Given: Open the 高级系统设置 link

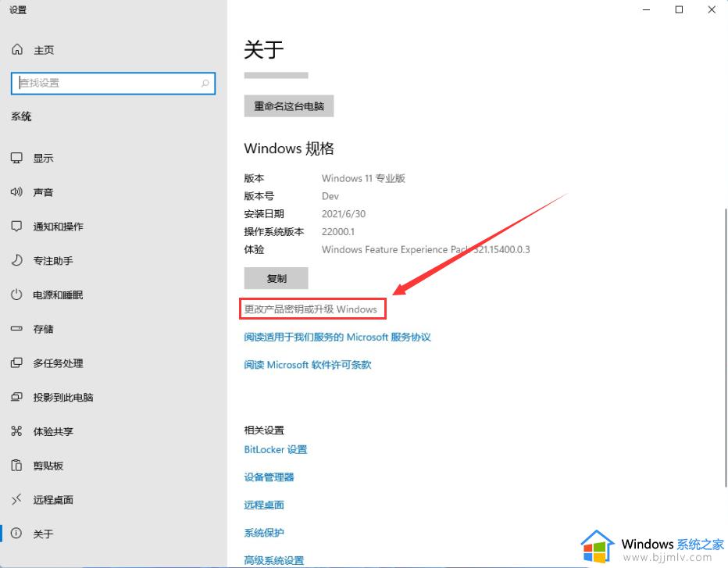Looking at the screenshot, I should tap(274, 560).
